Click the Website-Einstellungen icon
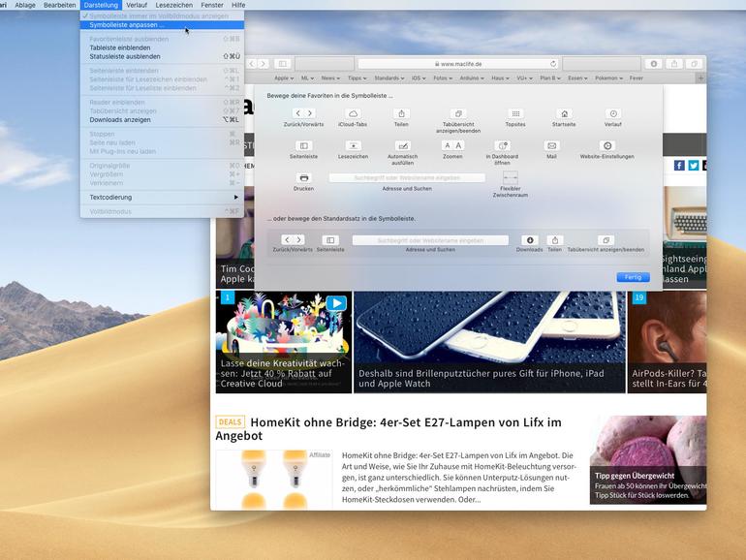This screenshot has height=560, width=746. pyautogui.click(x=607, y=145)
